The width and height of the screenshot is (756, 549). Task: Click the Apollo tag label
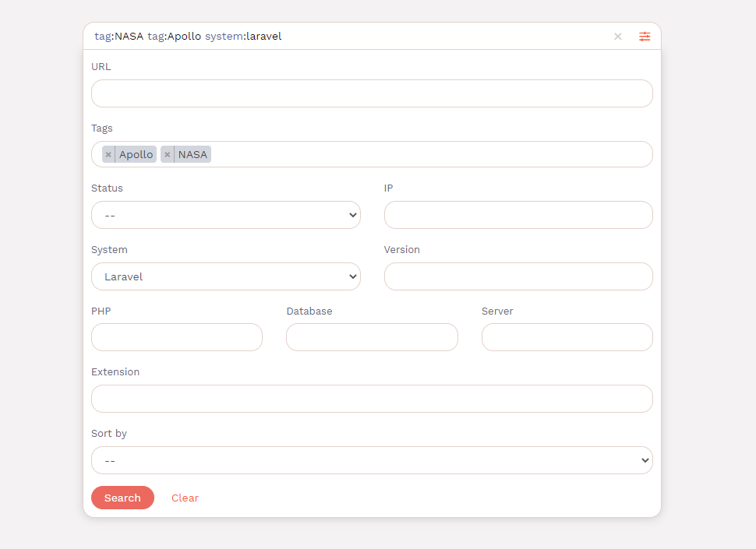(136, 155)
